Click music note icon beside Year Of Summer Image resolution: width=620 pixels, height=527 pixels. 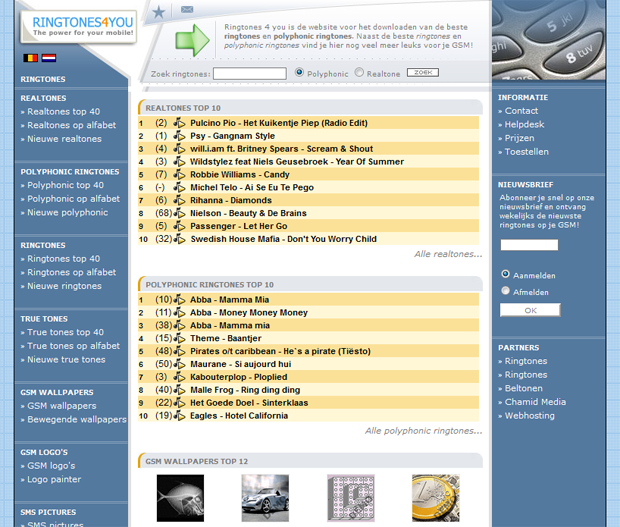179,162
